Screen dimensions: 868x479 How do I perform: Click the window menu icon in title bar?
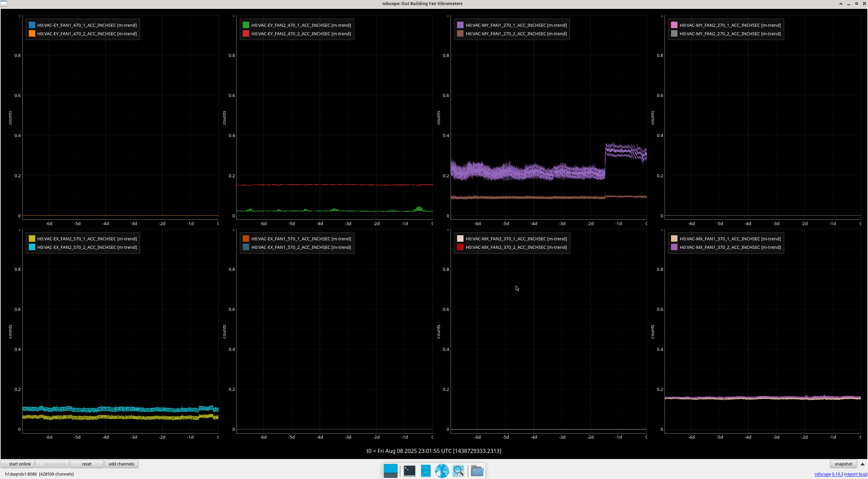pyautogui.click(x=4, y=3)
